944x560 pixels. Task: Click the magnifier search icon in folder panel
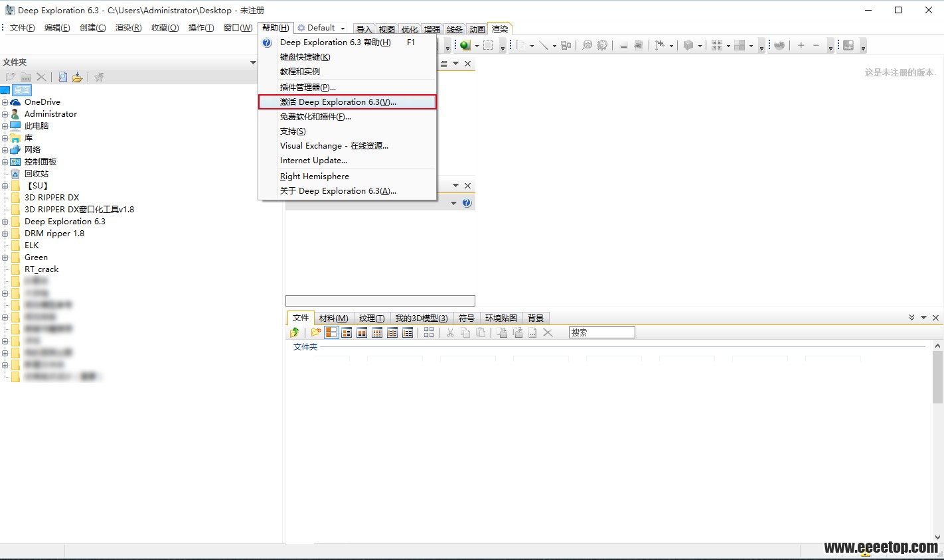(x=62, y=77)
